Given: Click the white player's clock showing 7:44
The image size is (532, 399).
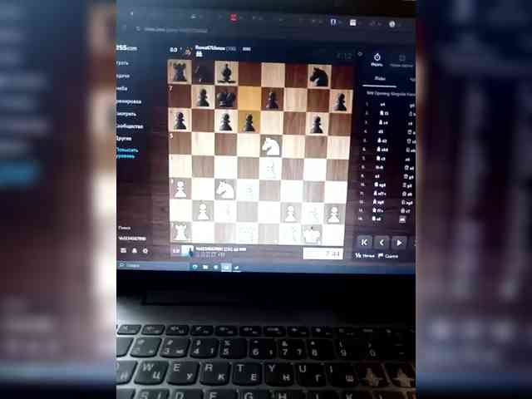Looking at the screenshot, I should [323, 254].
